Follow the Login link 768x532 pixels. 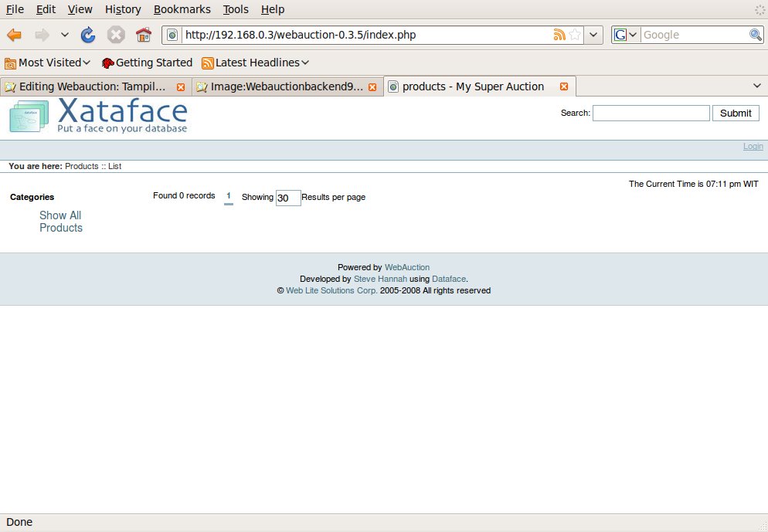click(753, 147)
